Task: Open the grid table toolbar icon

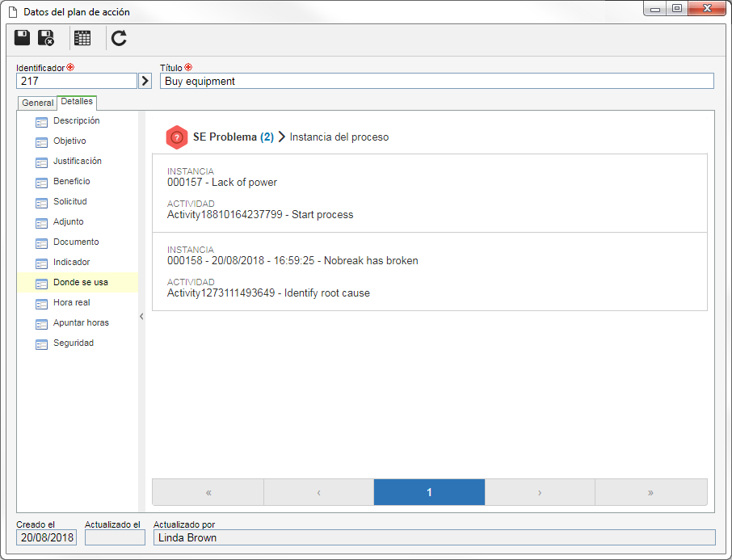Action: pyautogui.click(x=82, y=38)
